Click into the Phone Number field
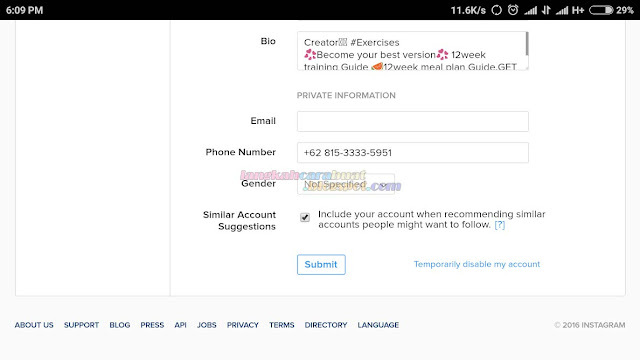Viewport: 640px width, 360px height. (x=413, y=153)
